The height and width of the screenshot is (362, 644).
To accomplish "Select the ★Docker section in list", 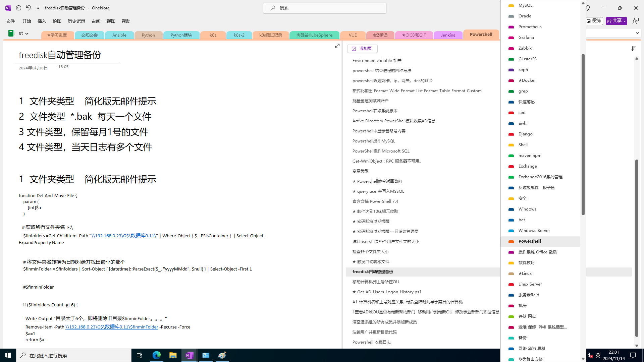I will (527, 80).
